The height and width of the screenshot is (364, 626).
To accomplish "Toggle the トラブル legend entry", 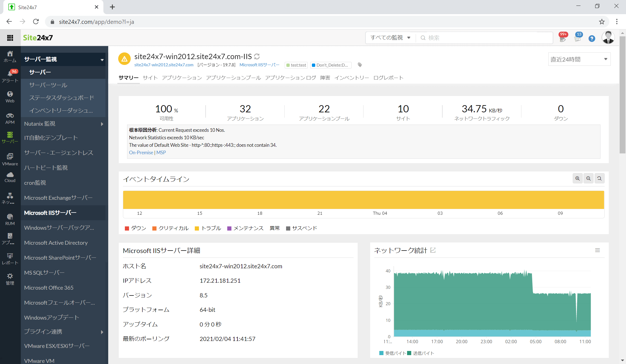I will [208, 228].
